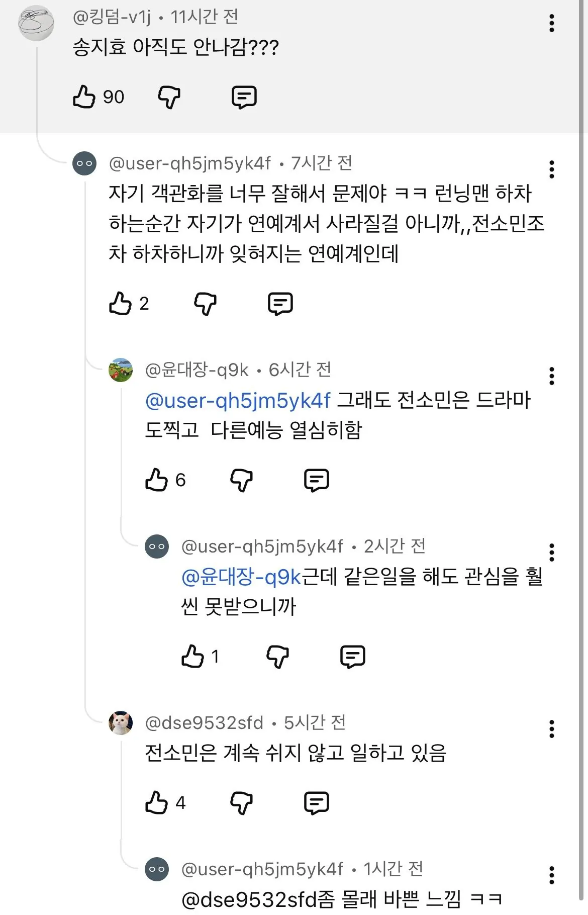Dislike the 7시간 전 reply by @user-qh5jm5yk4f

[x=205, y=304]
